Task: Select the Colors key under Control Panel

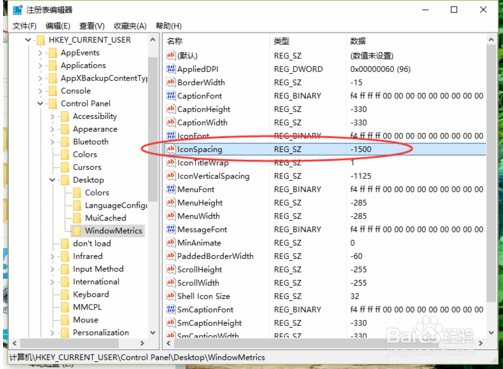Action: [x=85, y=154]
